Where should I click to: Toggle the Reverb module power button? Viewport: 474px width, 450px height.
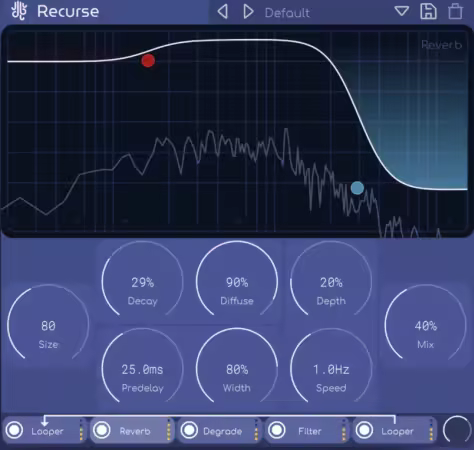[102, 430]
